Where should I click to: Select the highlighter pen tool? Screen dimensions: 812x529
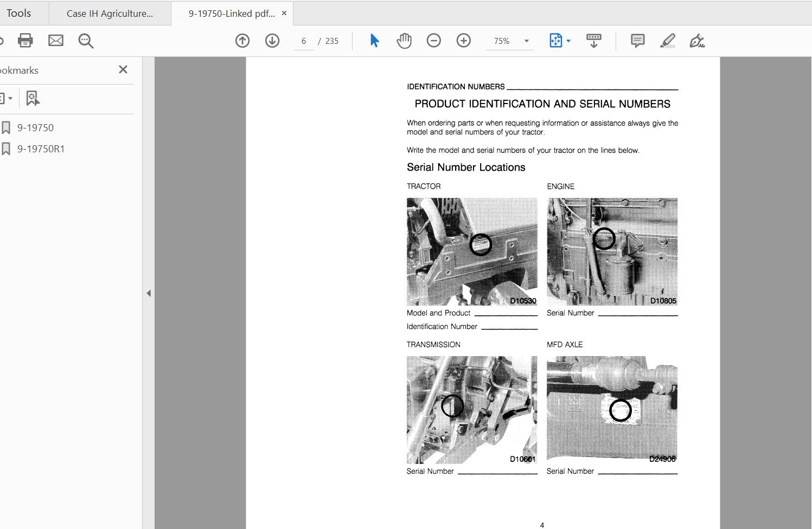pyautogui.click(x=668, y=41)
